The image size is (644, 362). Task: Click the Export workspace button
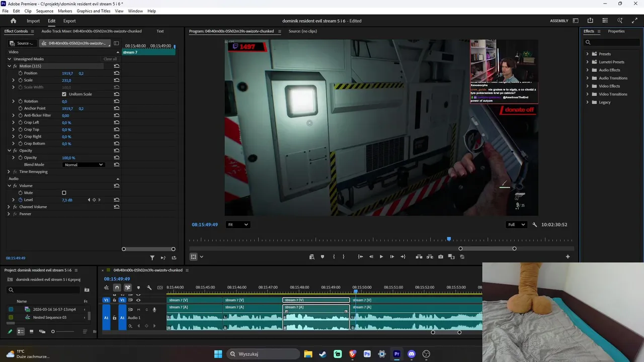tap(69, 21)
